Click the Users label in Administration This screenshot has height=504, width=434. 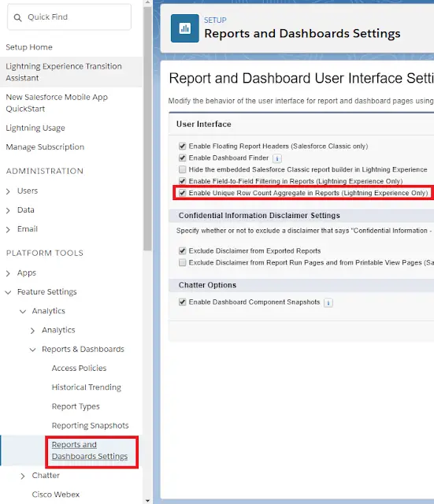28,191
